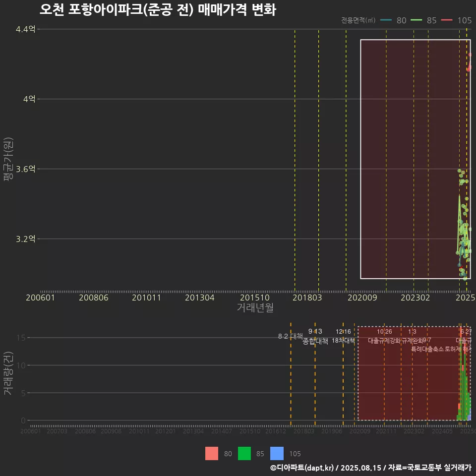Click '202405' on the volume chart axis
The height and width of the screenshot is (476, 476).
[x=442, y=431]
